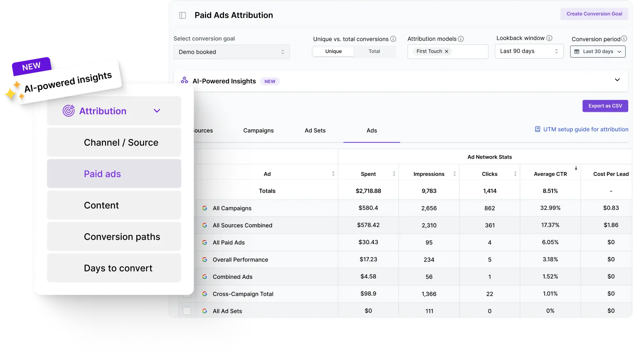Open the Demo booked conversion goal dropdown

[x=231, y=51]
